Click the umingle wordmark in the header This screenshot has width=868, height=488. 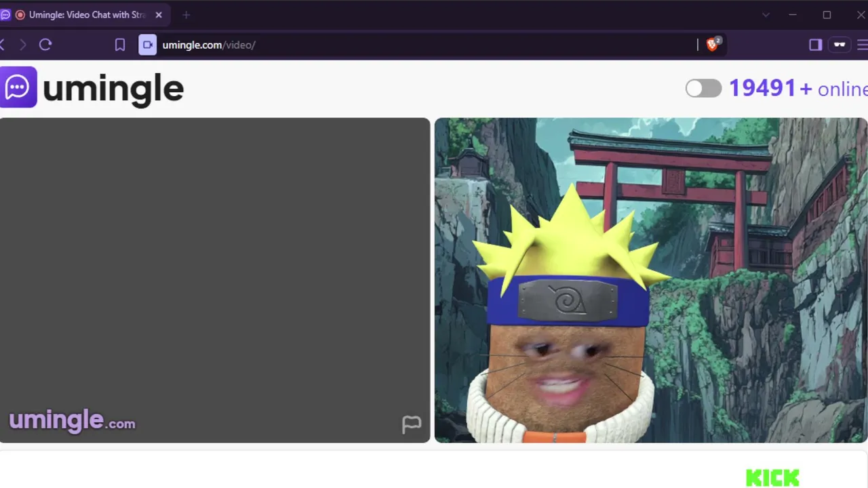tap(113, 89)
